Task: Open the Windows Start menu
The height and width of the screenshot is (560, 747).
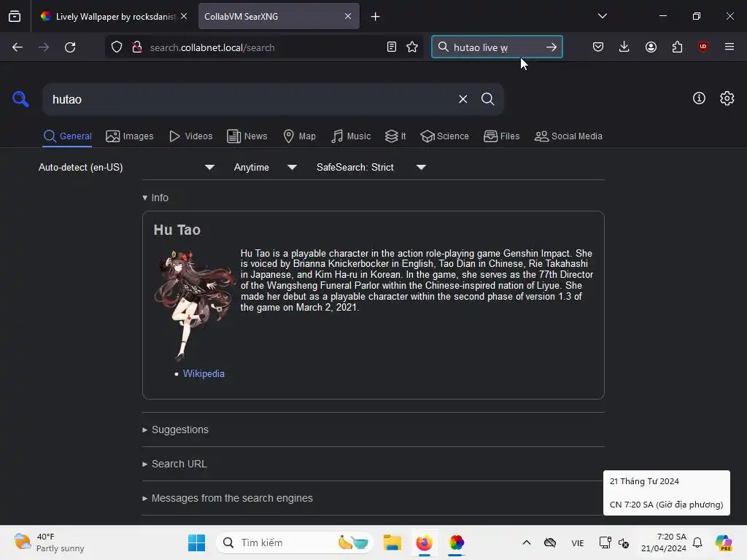Action: (196, 542)
